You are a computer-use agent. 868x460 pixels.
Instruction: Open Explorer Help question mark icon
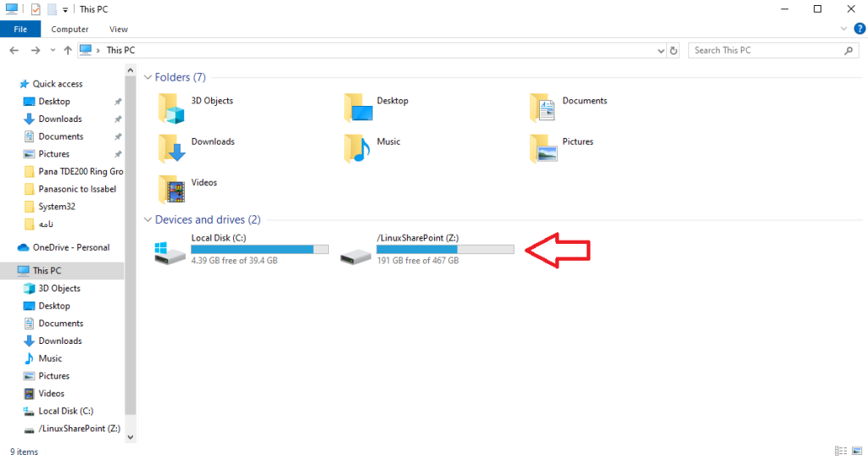[x=860, y=29]
